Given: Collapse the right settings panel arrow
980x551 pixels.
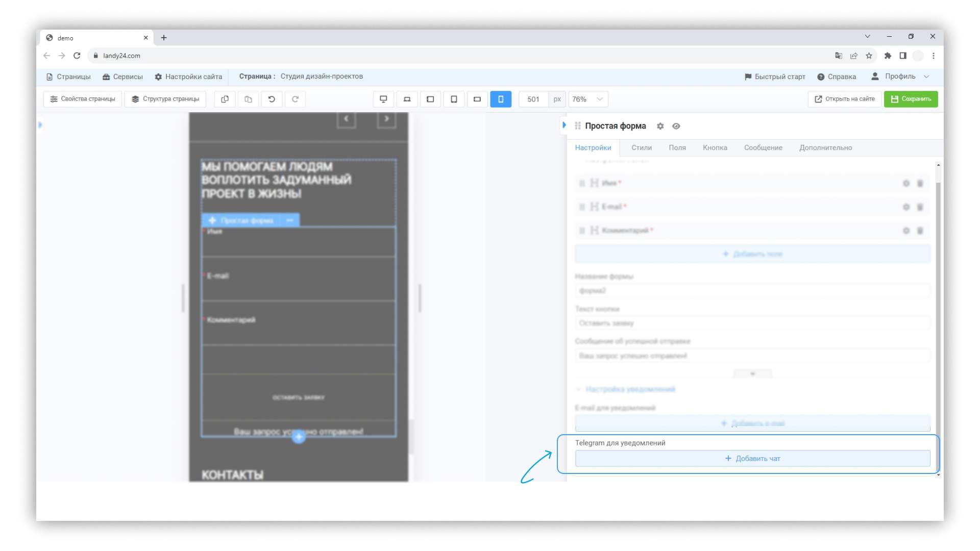Looking at the screenshot, I should 564,125.
